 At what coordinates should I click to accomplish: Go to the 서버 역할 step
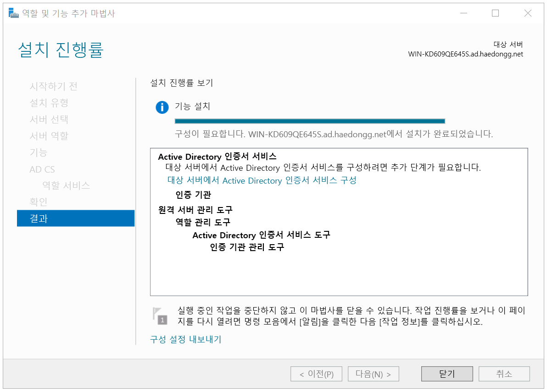point(49,136)
